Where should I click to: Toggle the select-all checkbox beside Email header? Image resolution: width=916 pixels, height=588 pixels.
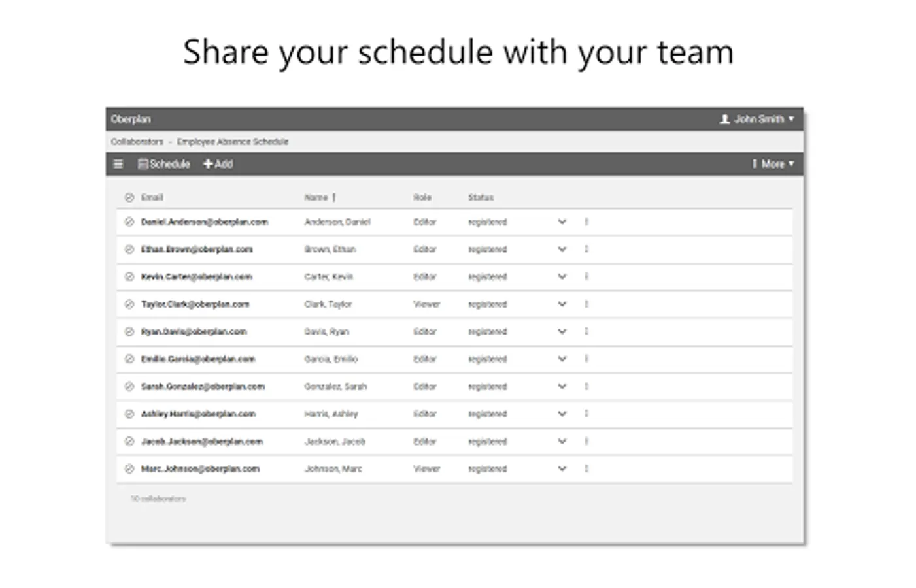[x=129, y=197]
